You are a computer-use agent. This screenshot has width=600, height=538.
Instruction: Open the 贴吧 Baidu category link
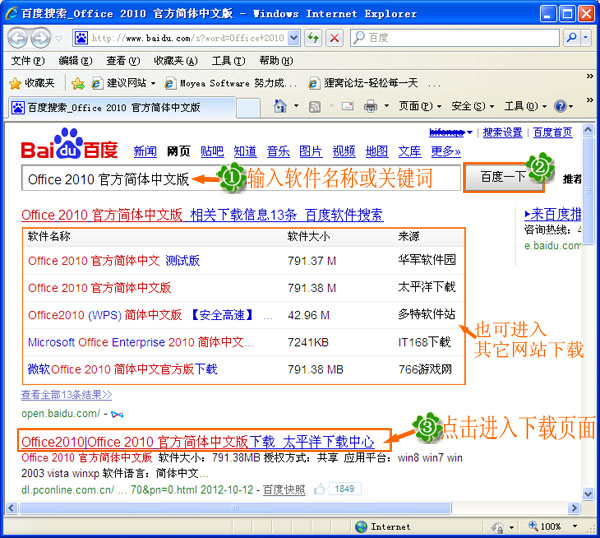point(212,152)
